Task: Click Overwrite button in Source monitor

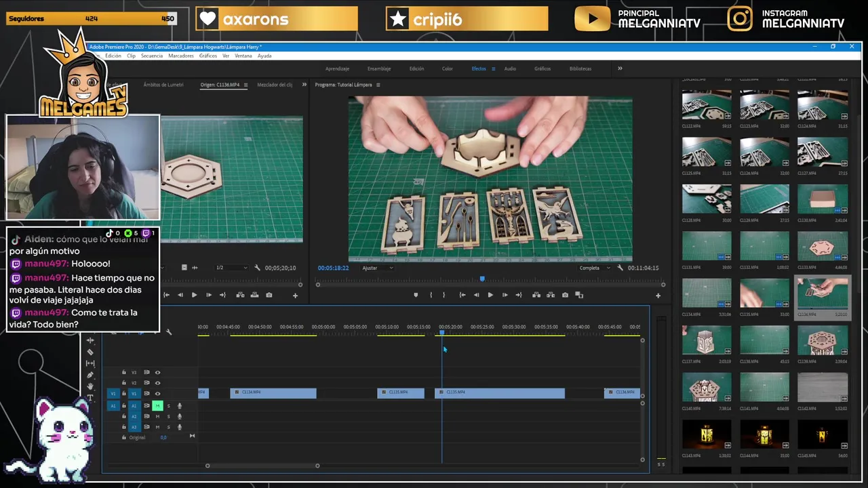Action: tap(254, 295)
